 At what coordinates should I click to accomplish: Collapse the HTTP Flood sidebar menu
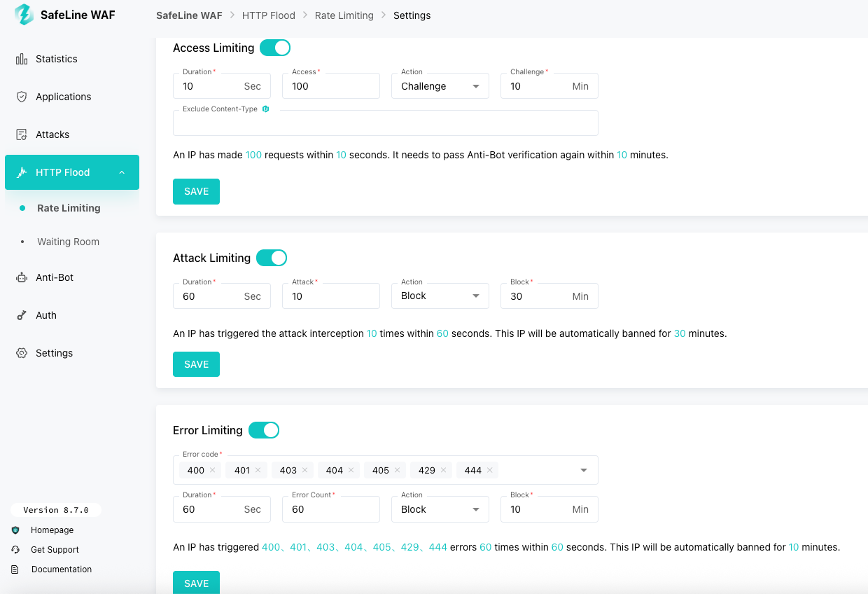pyautogui.click(x=122, y=172)
